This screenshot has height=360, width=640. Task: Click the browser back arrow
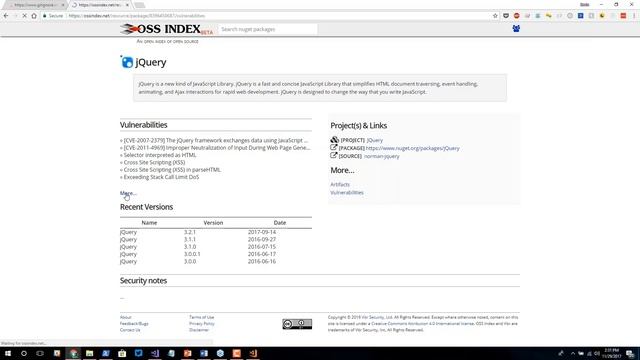pyautogui.click(x=6, y=16)
